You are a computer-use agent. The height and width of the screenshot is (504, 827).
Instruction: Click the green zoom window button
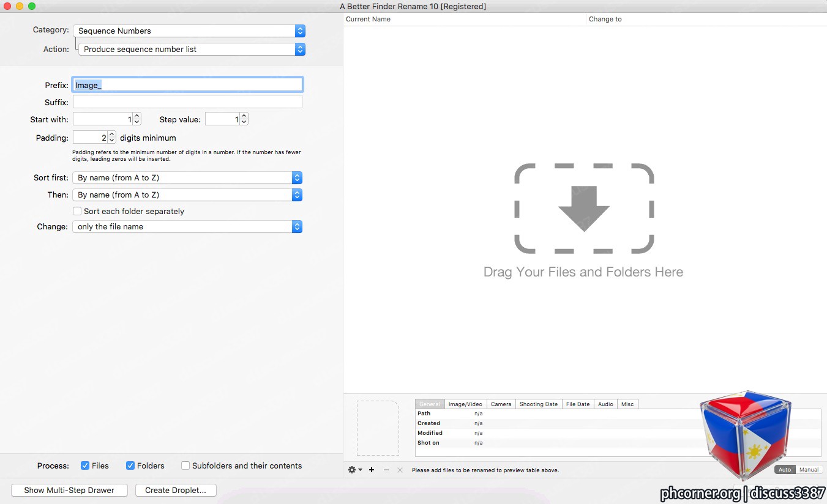[32, 6]
